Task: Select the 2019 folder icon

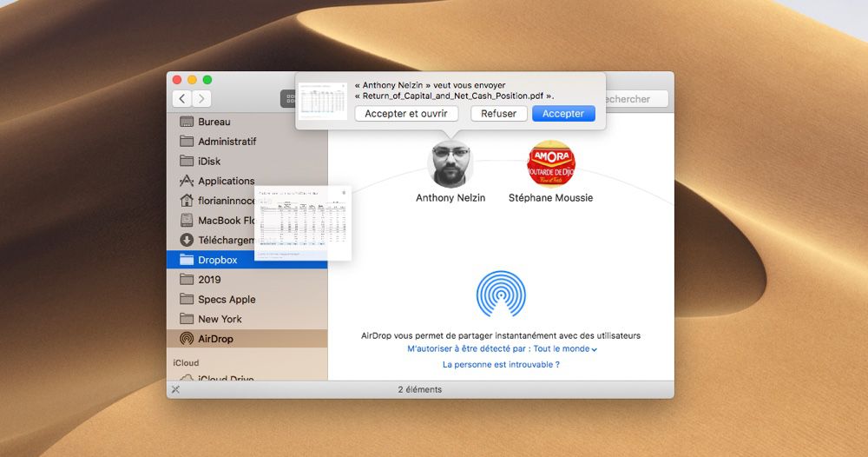Action: pyautogui.click(x=187, y=280)
